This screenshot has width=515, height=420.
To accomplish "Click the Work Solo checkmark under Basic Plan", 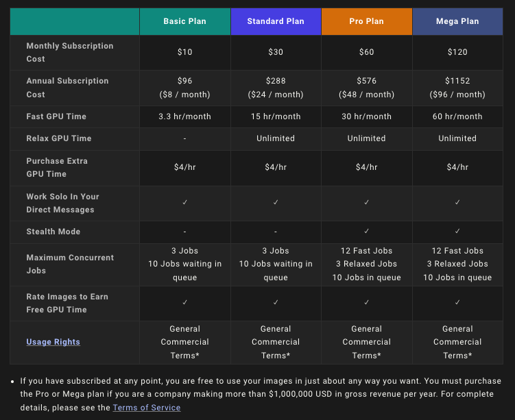I will click(x=185, y=202).
